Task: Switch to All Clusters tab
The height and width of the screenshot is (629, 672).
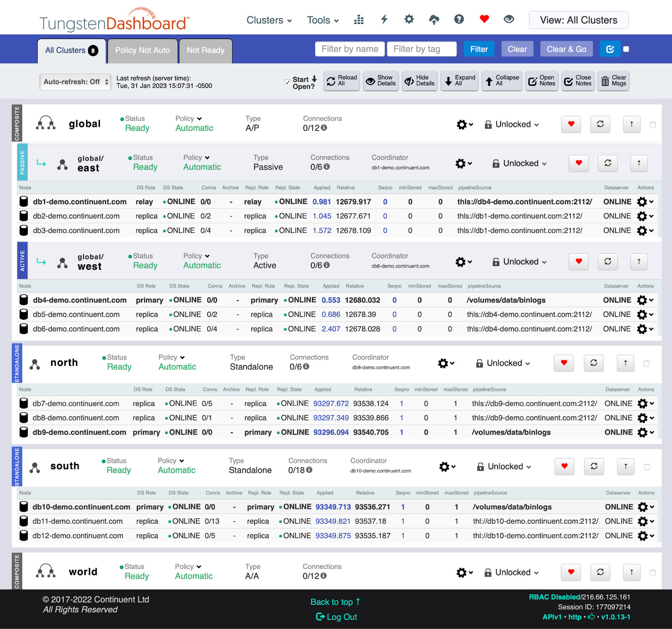Action: (71, 50)
